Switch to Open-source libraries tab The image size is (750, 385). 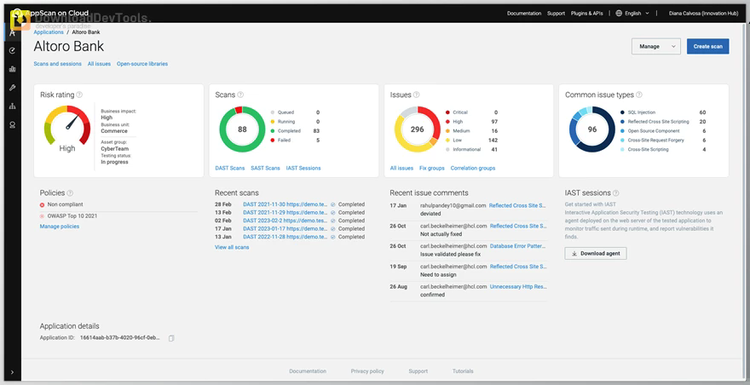point(142,64)
